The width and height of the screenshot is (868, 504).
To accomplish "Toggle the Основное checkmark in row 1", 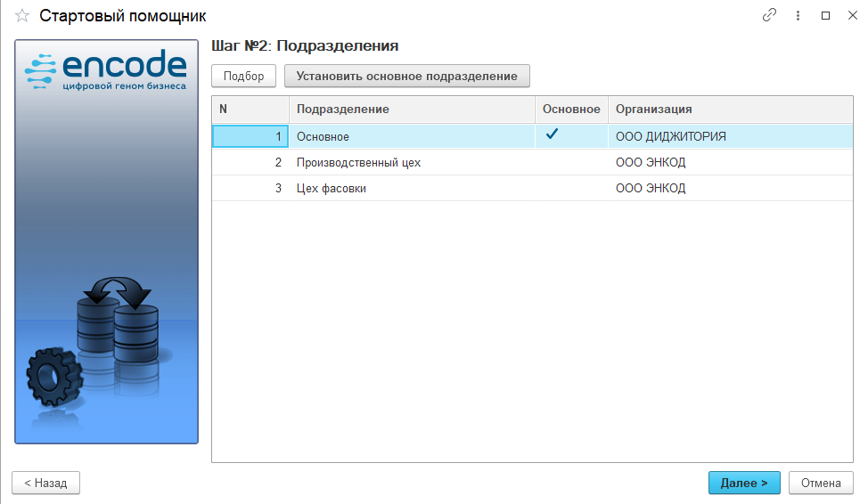I will 553,135.
